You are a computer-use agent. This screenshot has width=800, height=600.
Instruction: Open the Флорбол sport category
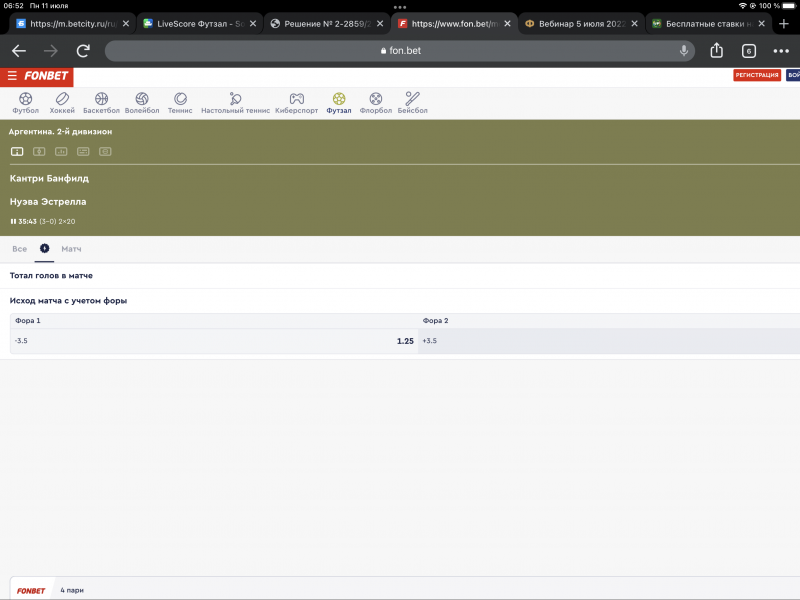375,102
